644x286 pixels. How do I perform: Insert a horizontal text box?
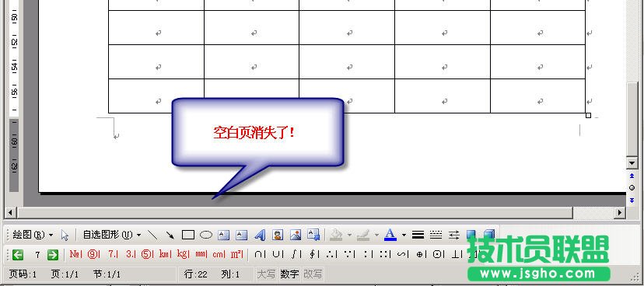click(x=223, y=235)
